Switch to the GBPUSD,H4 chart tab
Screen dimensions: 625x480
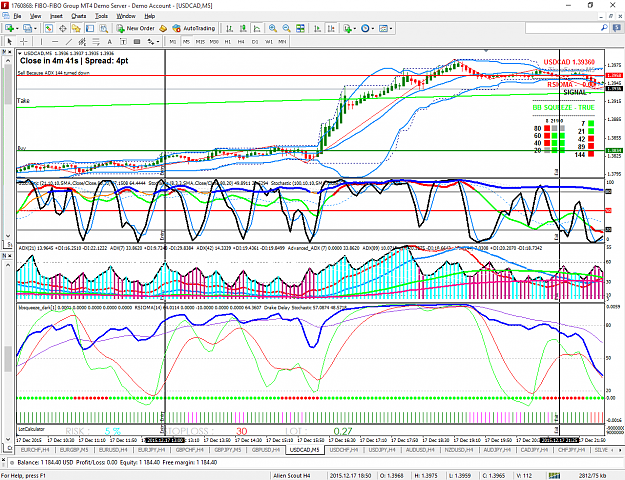pos(266,450)
